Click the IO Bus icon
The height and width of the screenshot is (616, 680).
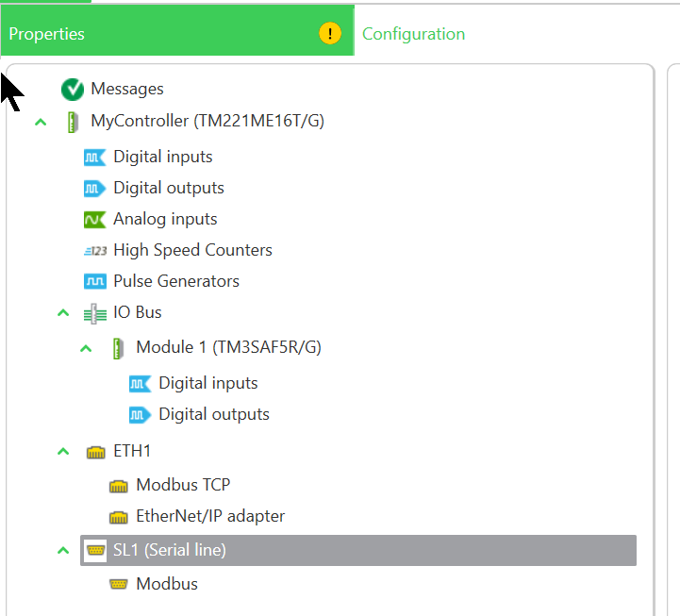point(95,313)
